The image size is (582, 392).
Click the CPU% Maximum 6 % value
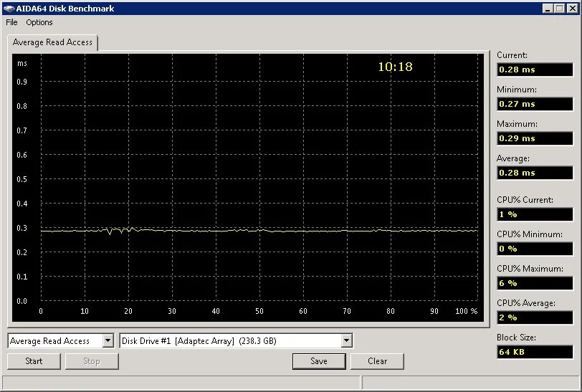pos(535,283)
